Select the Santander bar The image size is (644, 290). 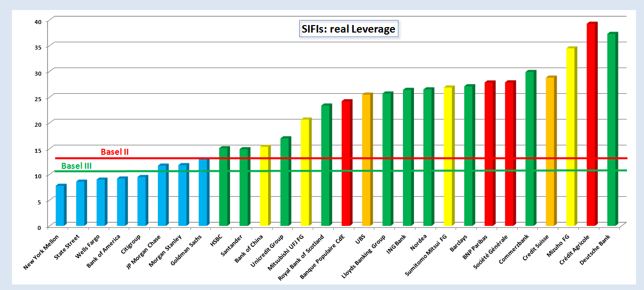click(245, 187)
